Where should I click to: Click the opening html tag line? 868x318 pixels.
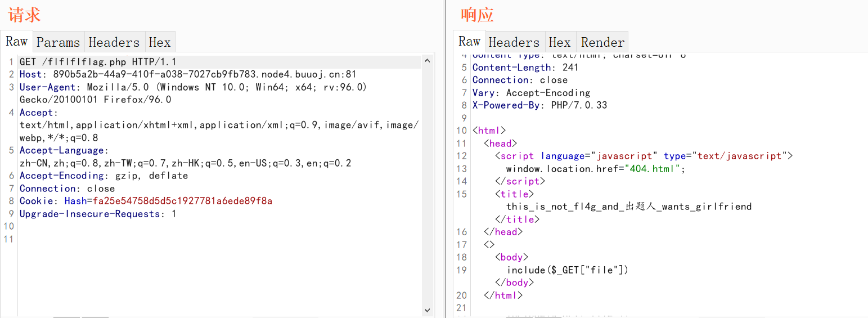click(489, 131)
